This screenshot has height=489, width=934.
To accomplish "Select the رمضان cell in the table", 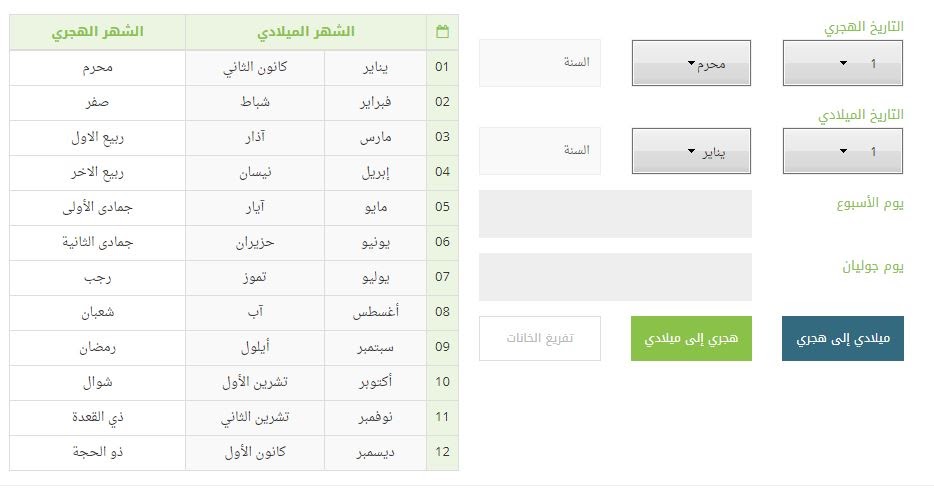I will pos(98,348).
